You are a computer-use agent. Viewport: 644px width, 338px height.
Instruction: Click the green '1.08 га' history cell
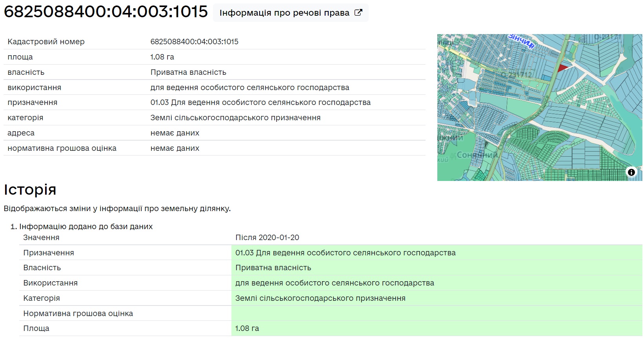pos(247,328)
